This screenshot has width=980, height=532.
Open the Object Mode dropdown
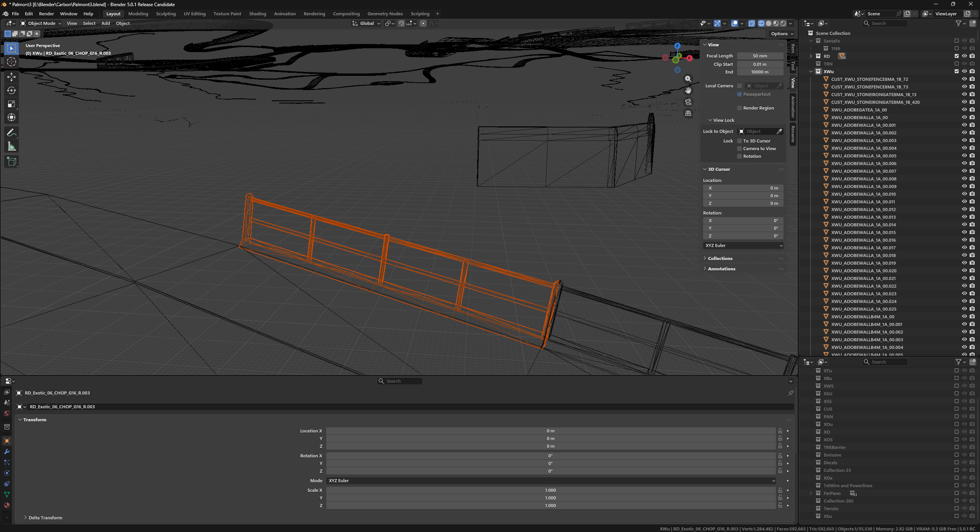(41, 23)
